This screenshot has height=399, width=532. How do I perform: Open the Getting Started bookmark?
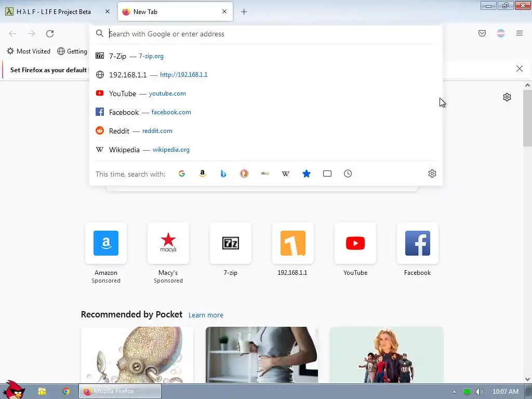[x=72, y=51]
